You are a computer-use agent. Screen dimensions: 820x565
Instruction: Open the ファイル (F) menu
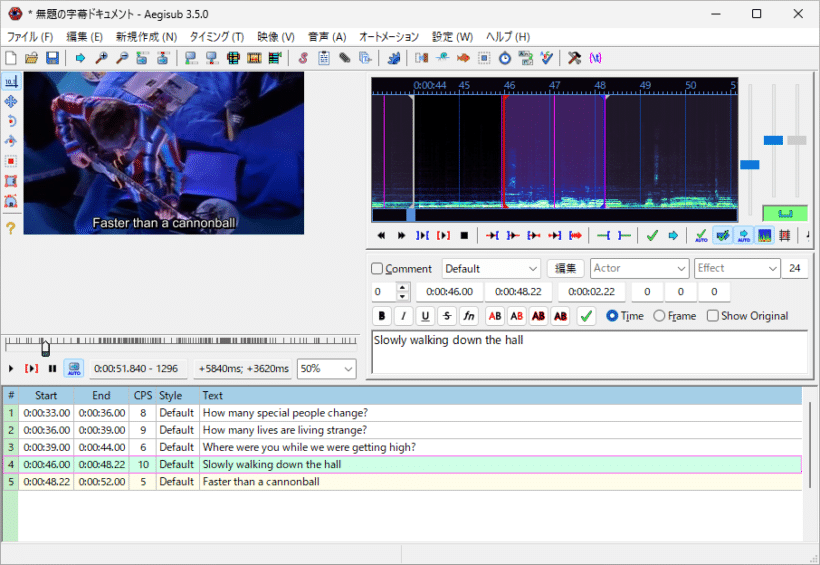[x=30, y=37]
